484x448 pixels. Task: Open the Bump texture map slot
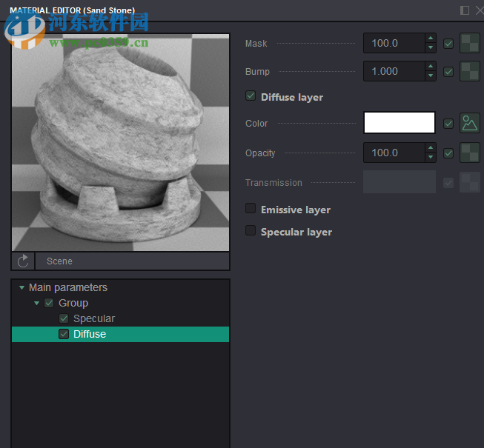[x=469, y=71]
